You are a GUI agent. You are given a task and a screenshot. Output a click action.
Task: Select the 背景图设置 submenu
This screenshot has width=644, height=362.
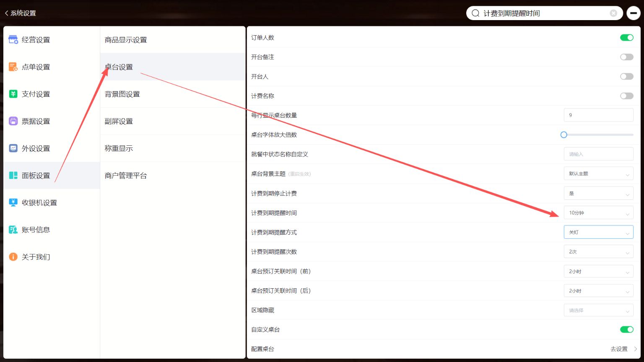click(173, 94)
